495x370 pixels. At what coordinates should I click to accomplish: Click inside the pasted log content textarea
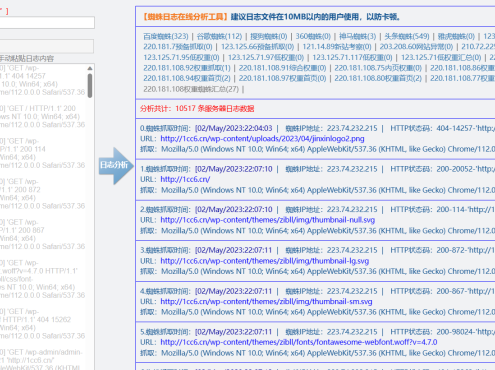pyautogui.click(x=43, y=217)
